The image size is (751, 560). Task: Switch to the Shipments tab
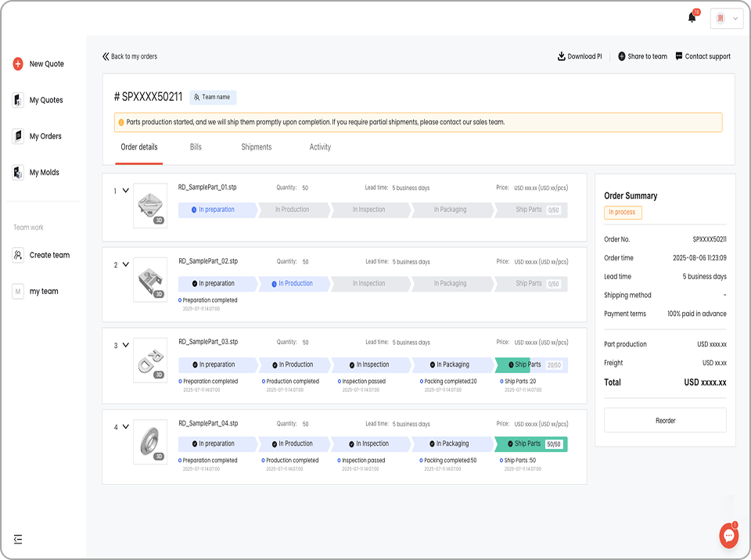[256, 147]
